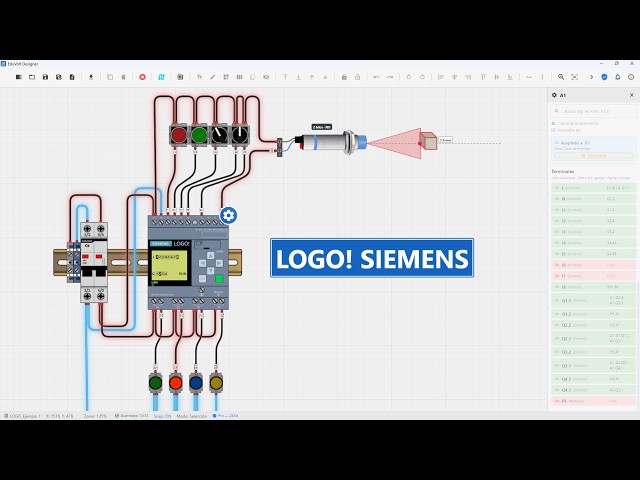
Task: Click the bring to top icon
Action: point(285,77)
